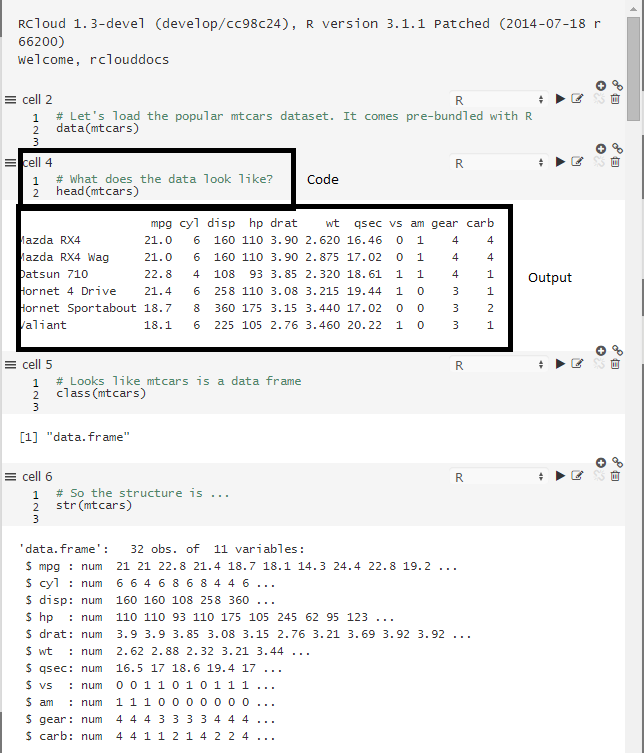Click the 'Valiant' output row
644x753 pixels.
pyautogui.click(x=256, y=325)
